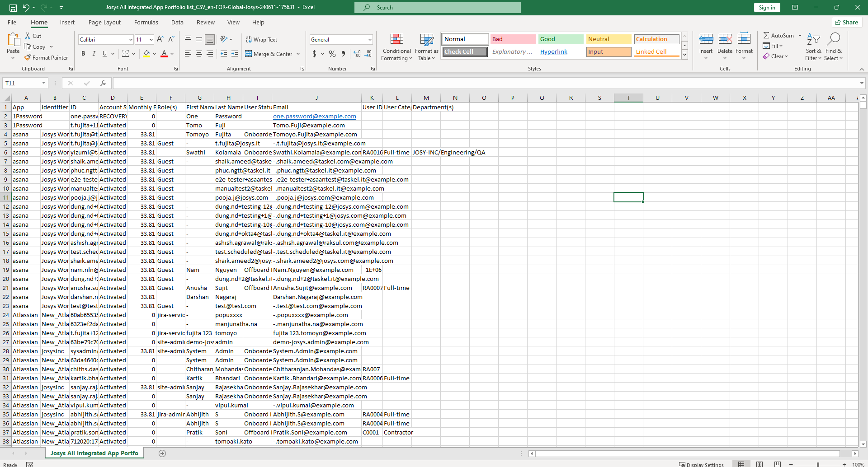Switch to the Insert tab
This screenshot has width=868, height=467.
67,23
